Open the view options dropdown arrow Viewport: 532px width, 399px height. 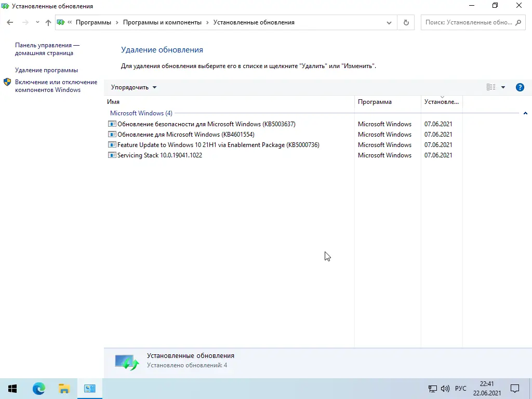tap(502, 87)
